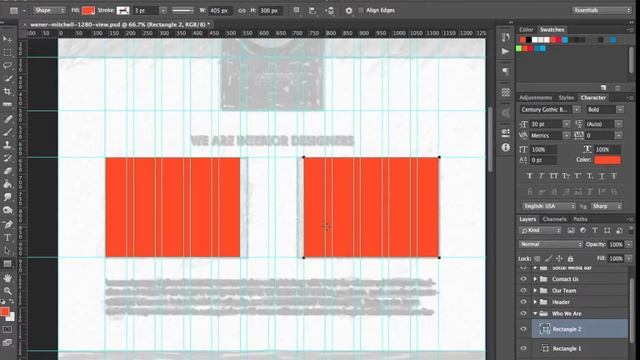Hide the Rectangle 2 layer

pyautogui.click(x=523, y=329)
